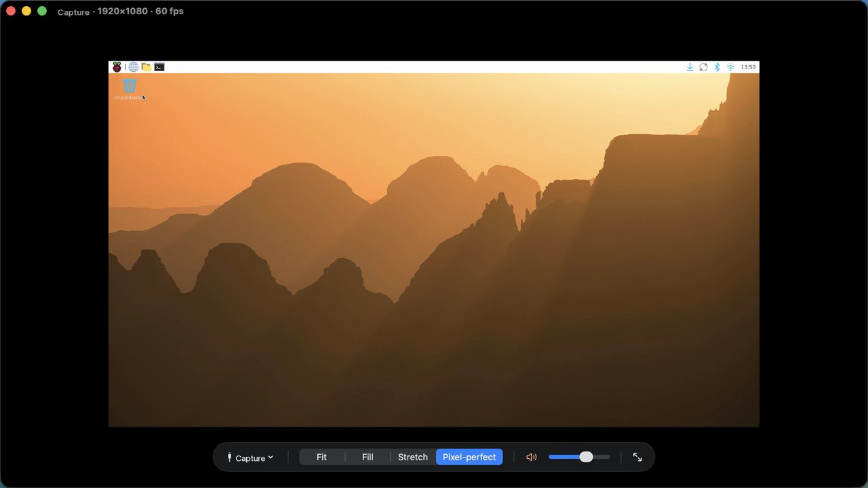Open the Wi-Fi network menu
The width and height of the screenshot is (868, 488).
click(730, 67)
